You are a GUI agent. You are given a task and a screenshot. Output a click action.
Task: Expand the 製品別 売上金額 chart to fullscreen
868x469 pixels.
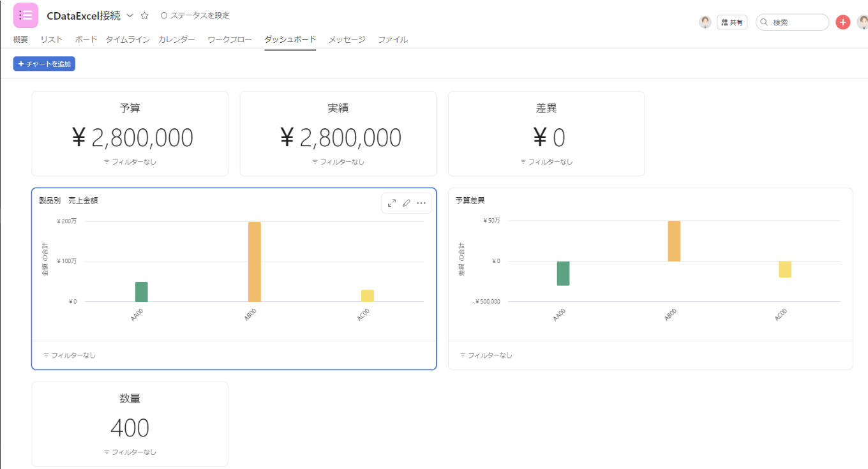click(392, 203)
